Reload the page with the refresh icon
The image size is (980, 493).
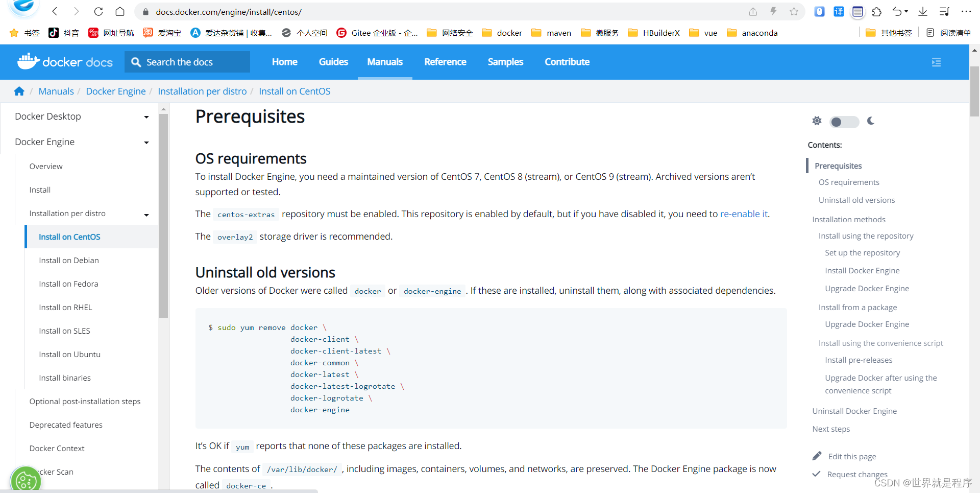coord(99,11)
